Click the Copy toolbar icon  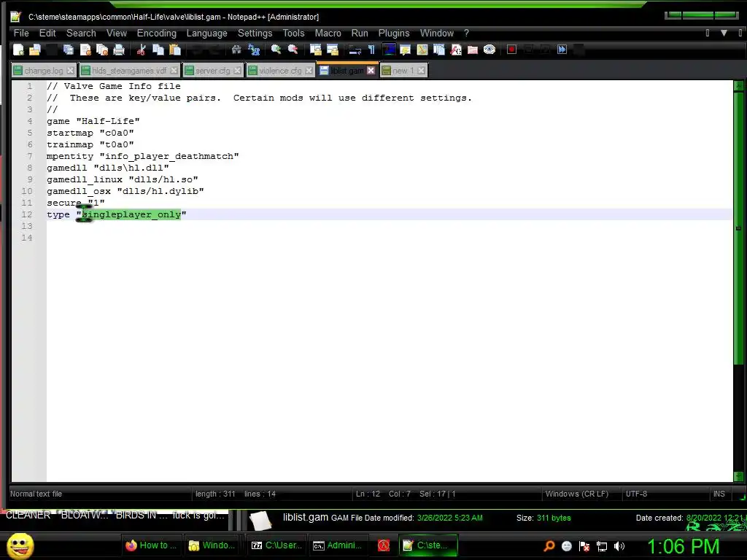(158, 50)
